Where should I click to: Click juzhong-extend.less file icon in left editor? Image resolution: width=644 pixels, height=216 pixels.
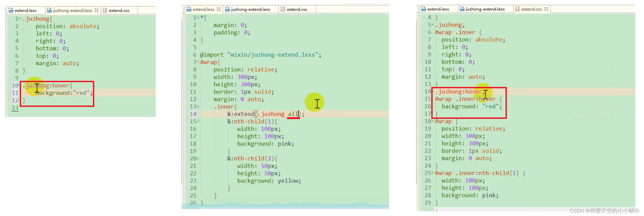49,11
